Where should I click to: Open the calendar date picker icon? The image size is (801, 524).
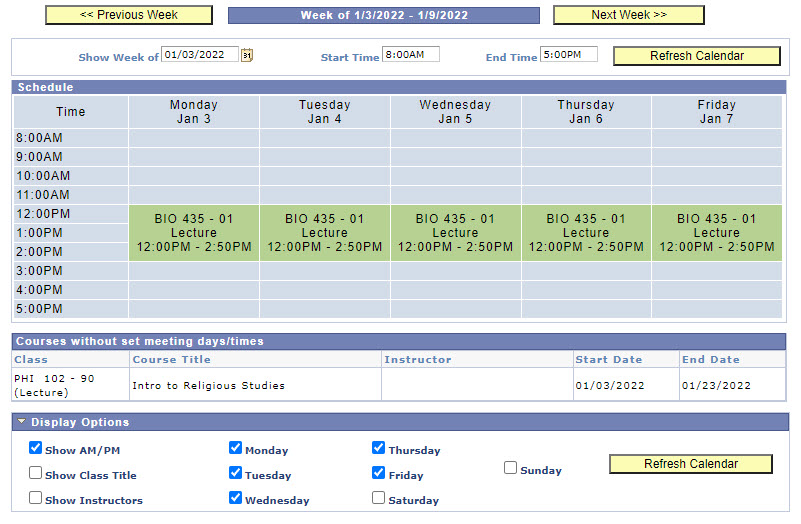tap(247, 55)
